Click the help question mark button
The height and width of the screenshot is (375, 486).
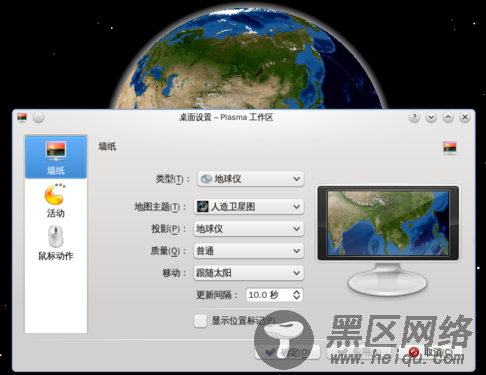click(x=414, y=117)
